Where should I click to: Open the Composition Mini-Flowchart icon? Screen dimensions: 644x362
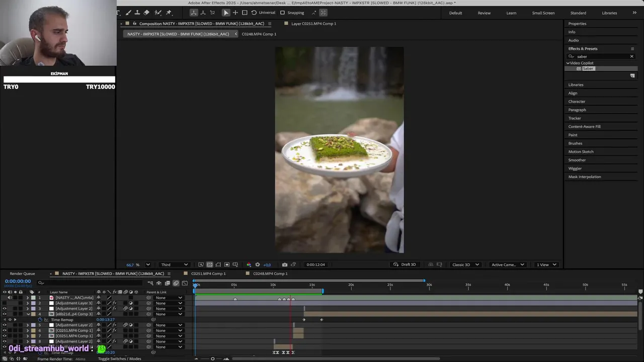click(150, 283)
